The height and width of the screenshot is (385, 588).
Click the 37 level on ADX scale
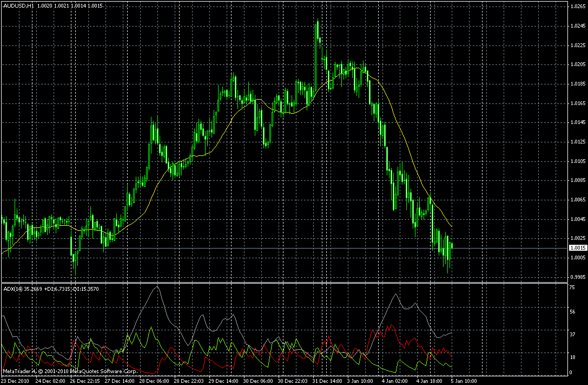(x=572, y=334)
